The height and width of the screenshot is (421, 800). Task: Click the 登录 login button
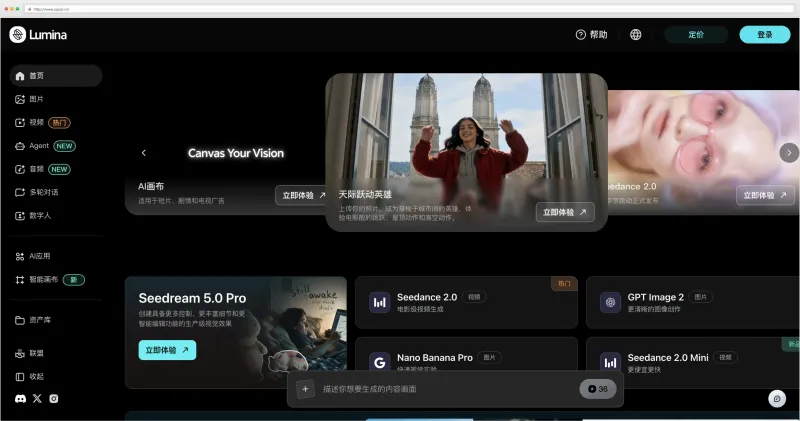point(765,35)
